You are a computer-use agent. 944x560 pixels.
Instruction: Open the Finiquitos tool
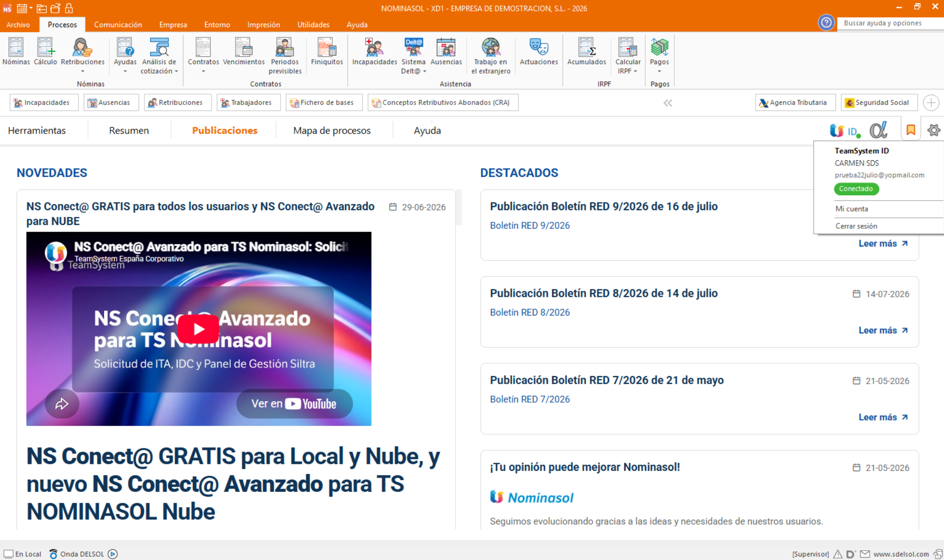327,52
